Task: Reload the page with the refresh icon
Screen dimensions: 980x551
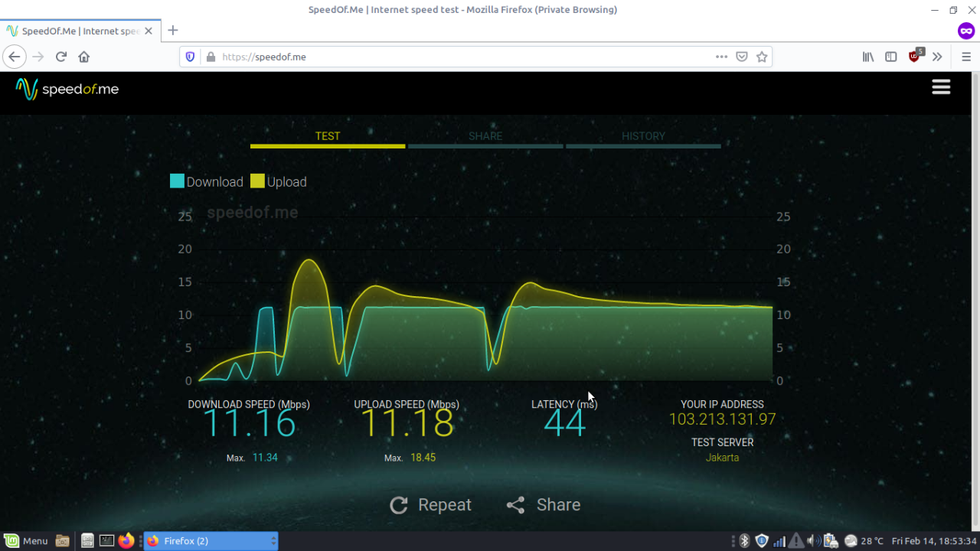Action: (61, 57)
